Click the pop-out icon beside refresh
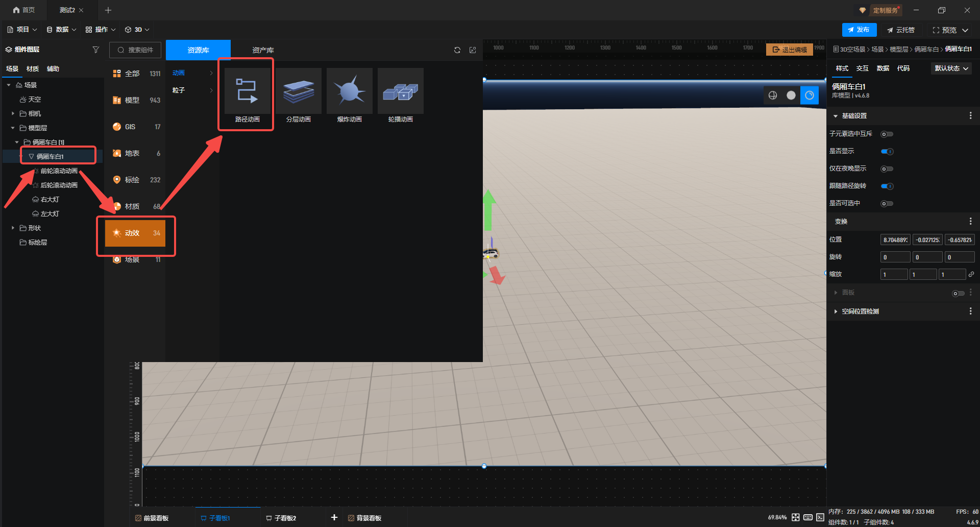 click(x=473, y=50)
